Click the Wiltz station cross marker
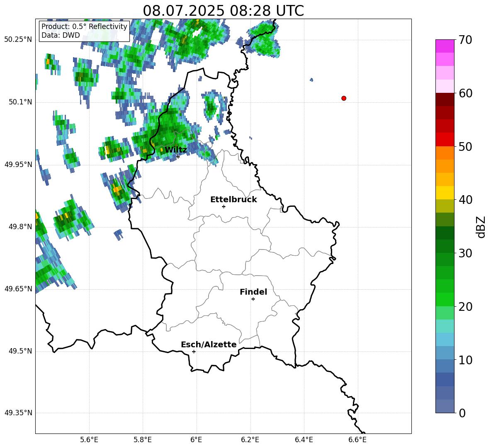Viewport: 491px width, 448px height. (x=178, y=156)
